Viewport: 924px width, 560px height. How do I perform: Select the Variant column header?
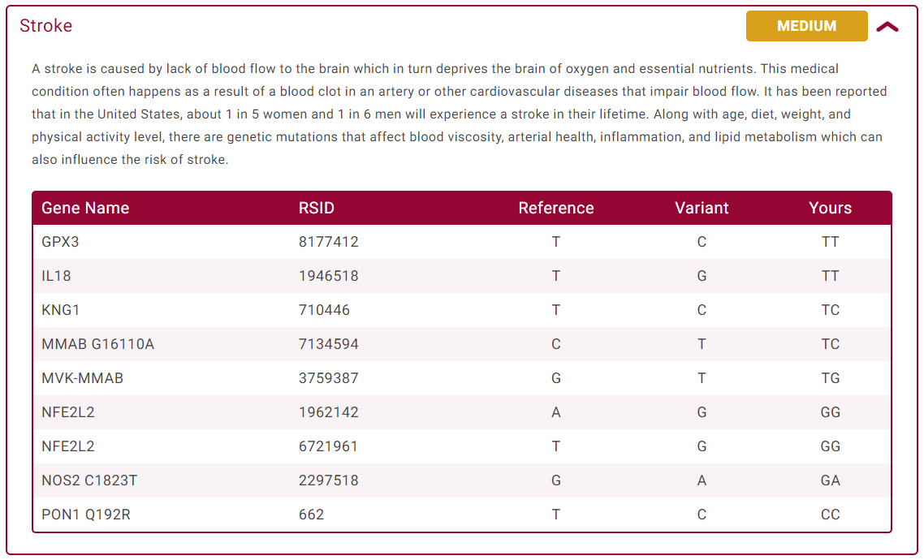(x=701, y=208)
